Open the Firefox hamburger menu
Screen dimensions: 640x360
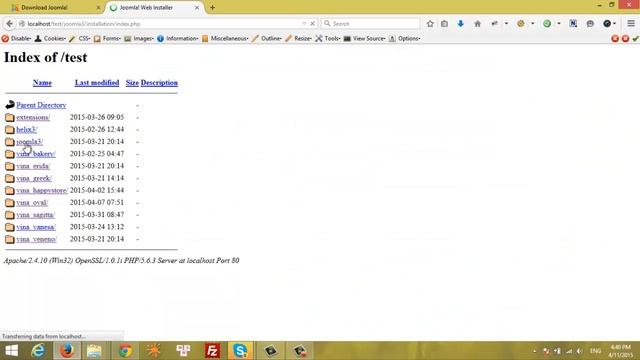631,24
